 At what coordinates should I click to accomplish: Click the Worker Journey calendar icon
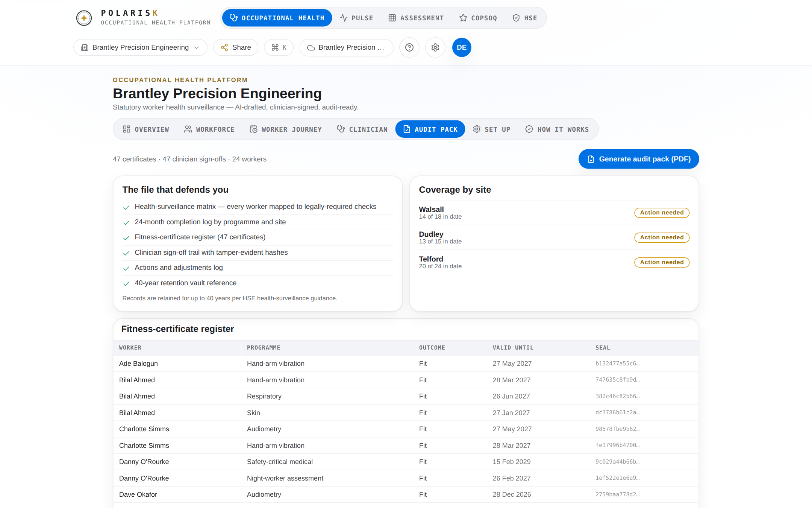253,129
